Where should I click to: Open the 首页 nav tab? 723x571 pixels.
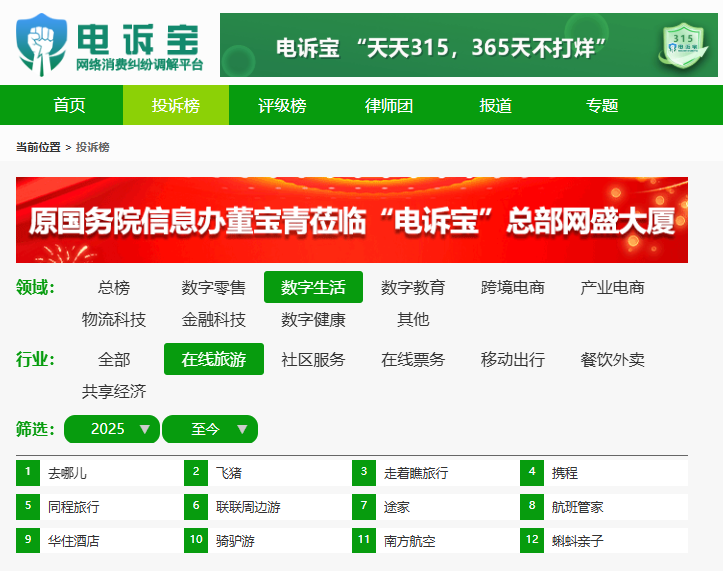[x=70, y=105]
